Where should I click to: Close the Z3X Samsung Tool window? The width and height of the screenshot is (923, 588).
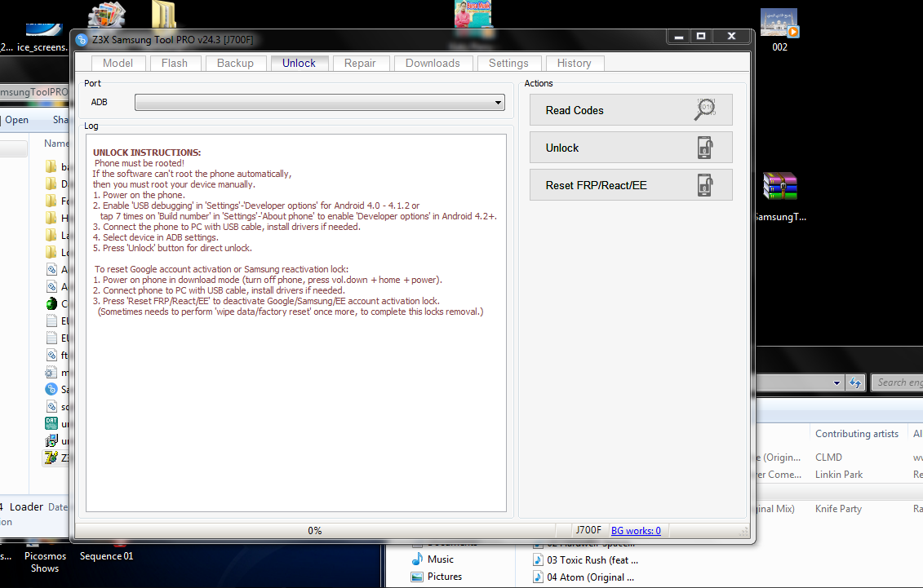pos(732,37)
